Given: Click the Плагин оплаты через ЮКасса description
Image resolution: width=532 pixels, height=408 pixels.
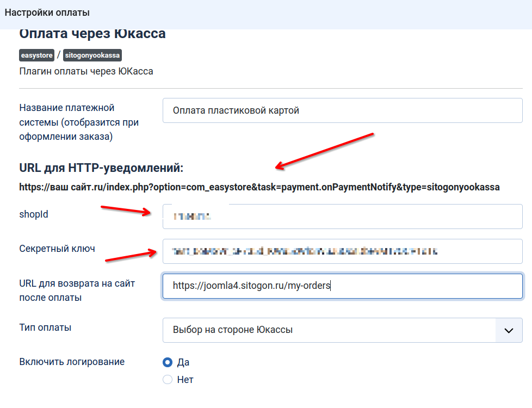Looking at the screenshot, I should tap(86, 71).
